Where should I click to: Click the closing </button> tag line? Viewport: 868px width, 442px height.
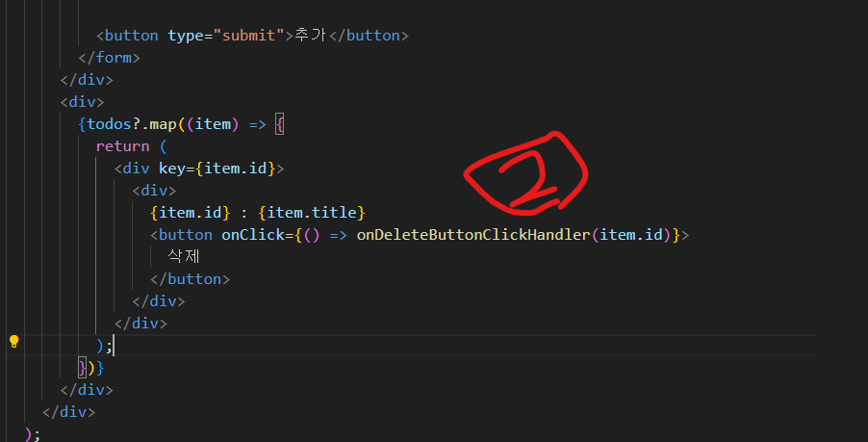pyautogui.click(x=190, y=279)
